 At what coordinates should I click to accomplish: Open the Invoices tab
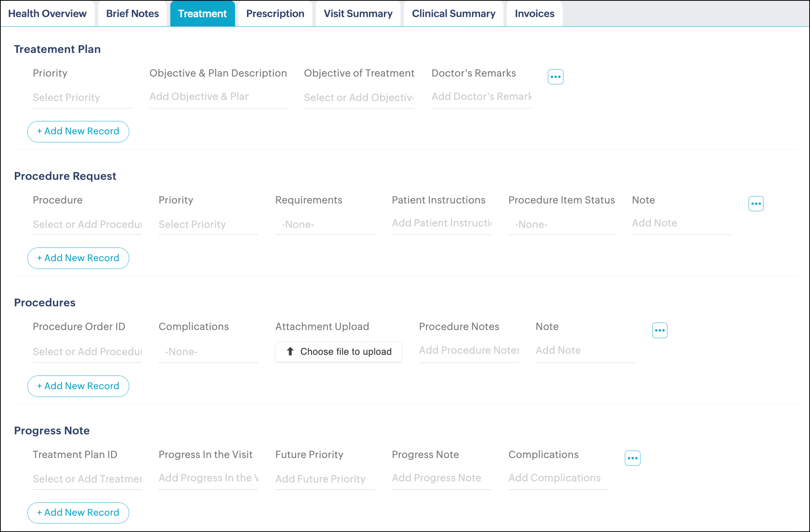[534, 14]
